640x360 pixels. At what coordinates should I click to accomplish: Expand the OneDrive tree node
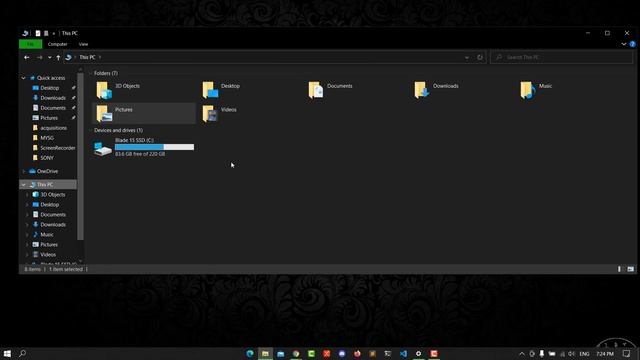(x=24, y=171)
